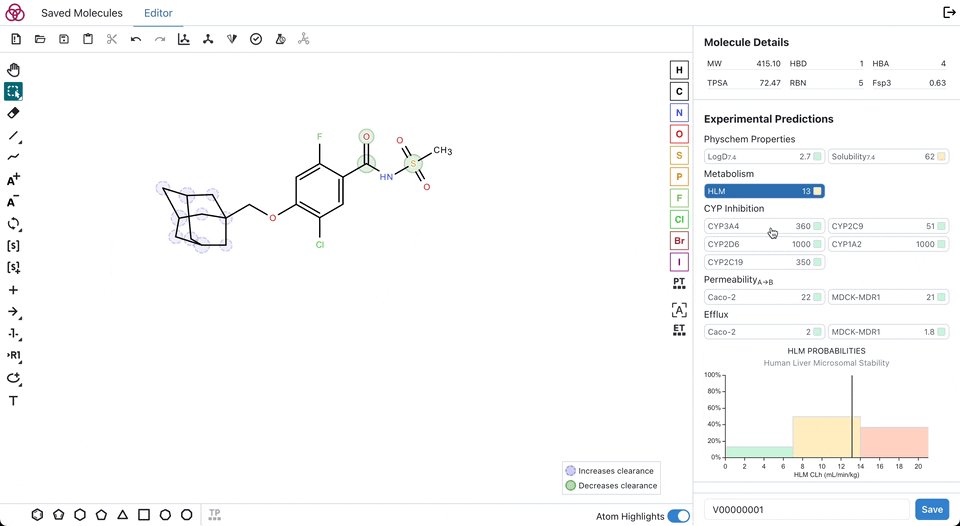Viewport: 960px width, 526px height.
Task: Select the reaction plus tool
Action: coord(13,290)
